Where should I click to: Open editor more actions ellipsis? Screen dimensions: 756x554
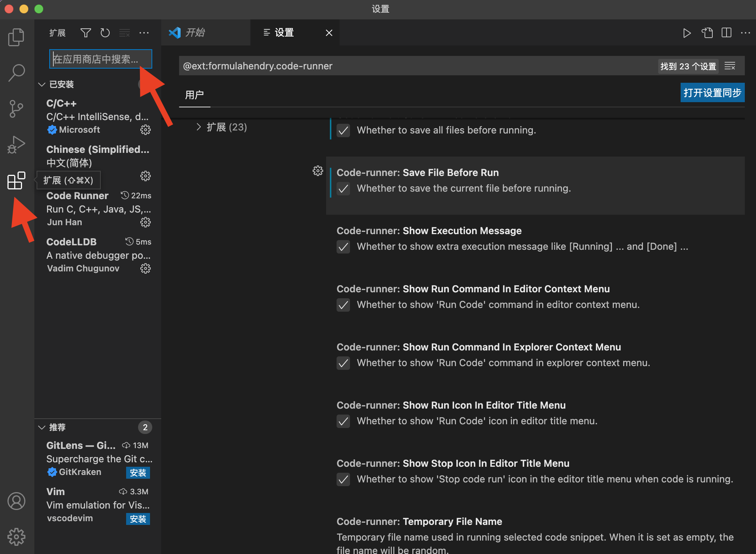point(746,33)
